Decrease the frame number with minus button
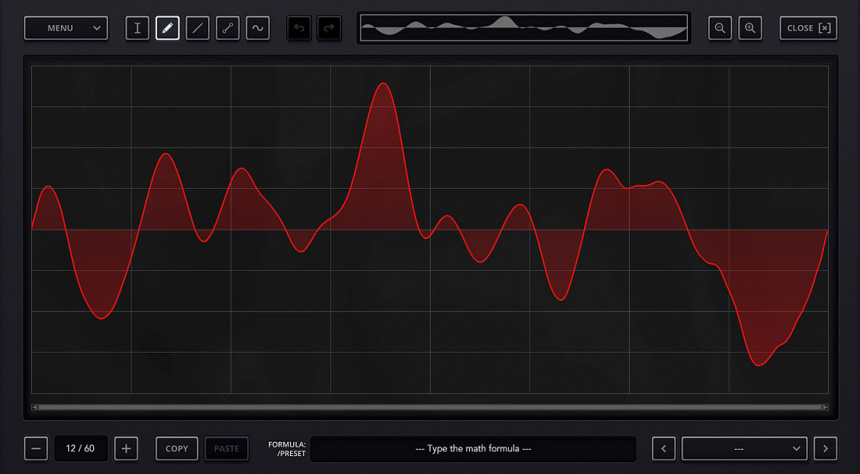860x474 pixels. coord(36,448)
